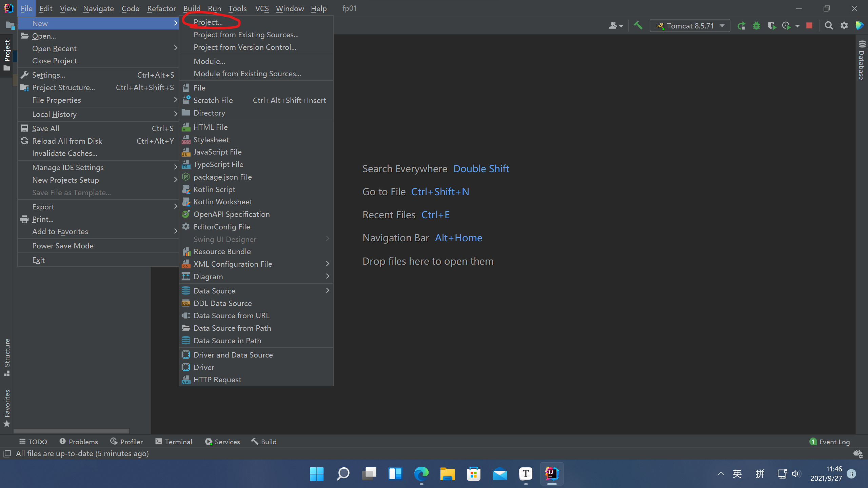
Task: Open Settings... from File menu
Action: click(x=98, y=75)
